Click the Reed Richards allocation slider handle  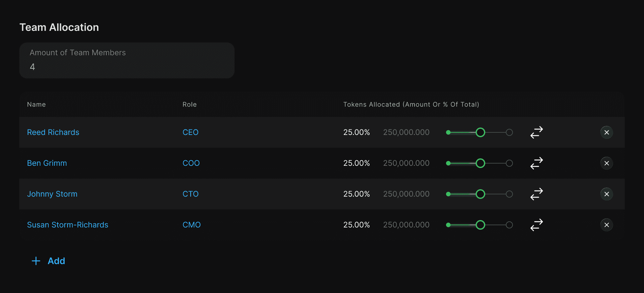(x=480, y=132)
